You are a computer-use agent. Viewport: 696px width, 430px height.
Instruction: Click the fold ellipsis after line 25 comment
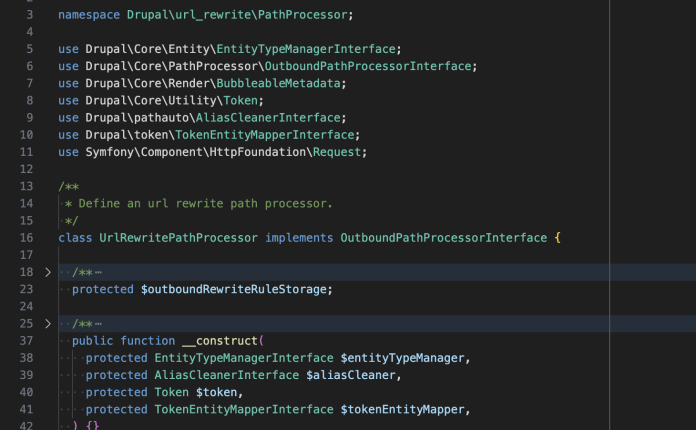tap(99, 324)
